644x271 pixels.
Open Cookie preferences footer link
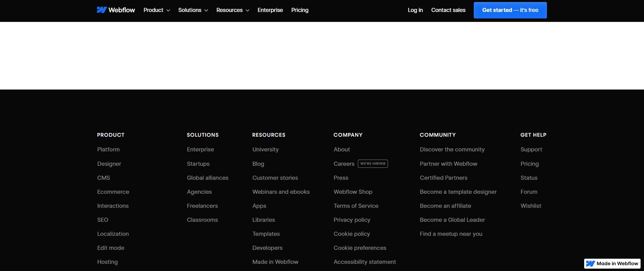pos(360,248)
